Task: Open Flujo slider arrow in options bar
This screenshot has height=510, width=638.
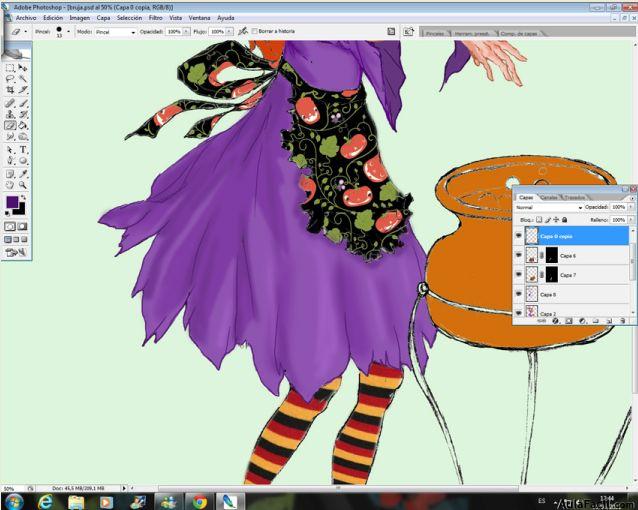Action: coord(229,31)
